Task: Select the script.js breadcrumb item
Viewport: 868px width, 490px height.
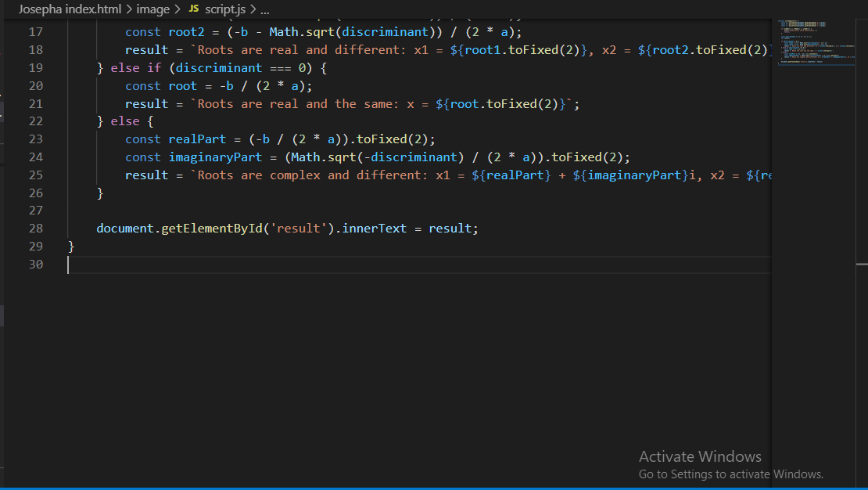Action: pyautogui.click(x=224, y=9)
